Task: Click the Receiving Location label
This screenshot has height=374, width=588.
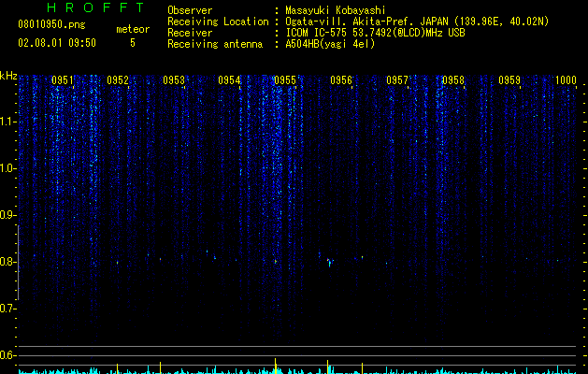Action: (218, 22)
